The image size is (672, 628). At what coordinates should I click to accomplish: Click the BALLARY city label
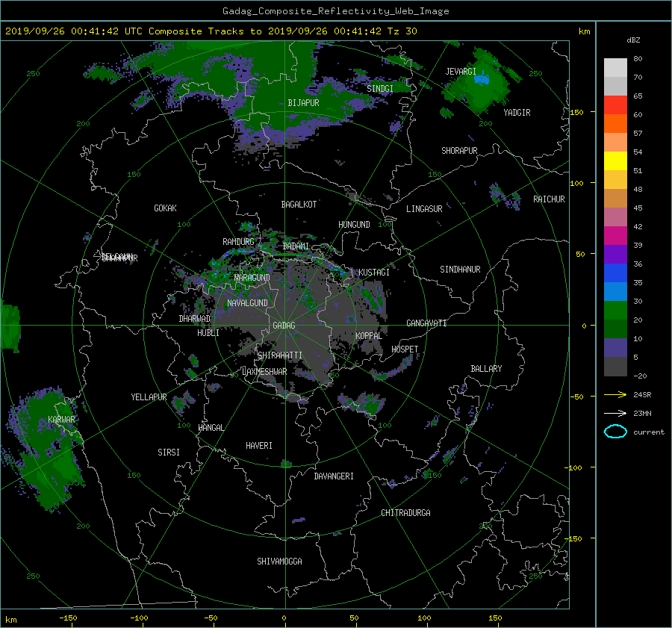click(x=486, y=369)
